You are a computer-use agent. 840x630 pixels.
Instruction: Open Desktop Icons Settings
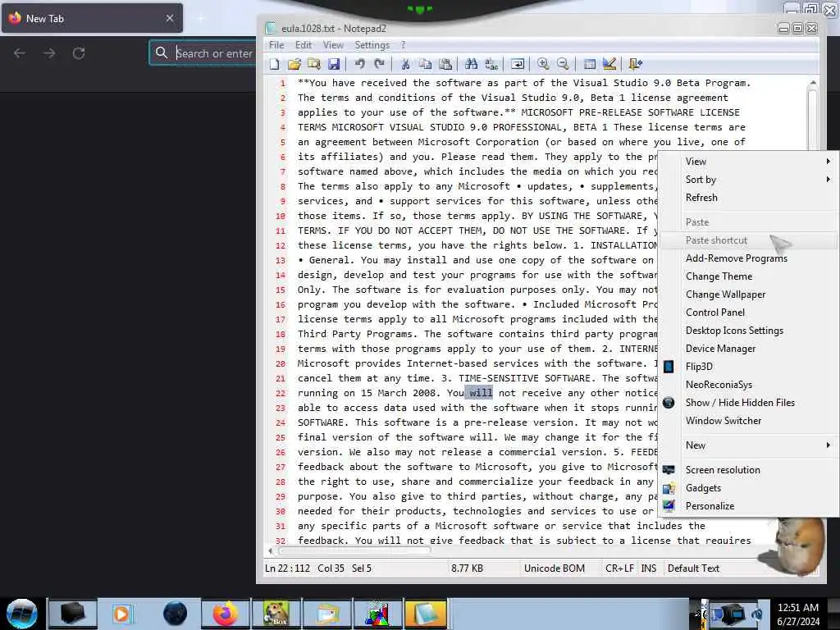tap(748, 331)
